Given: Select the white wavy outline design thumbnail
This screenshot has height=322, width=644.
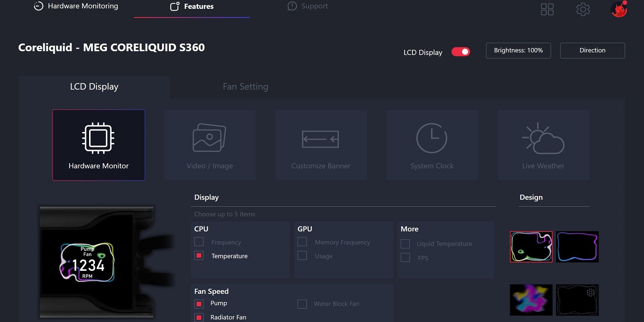Looking at the screenshot, I should pos(531,247).
